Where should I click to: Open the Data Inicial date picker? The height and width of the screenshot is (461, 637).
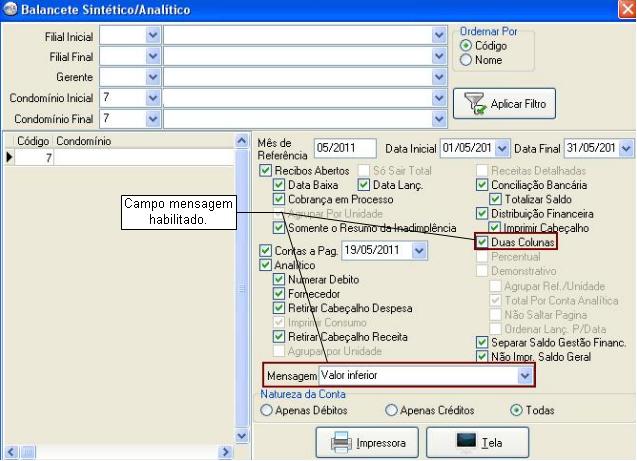(x=502, y=148)
